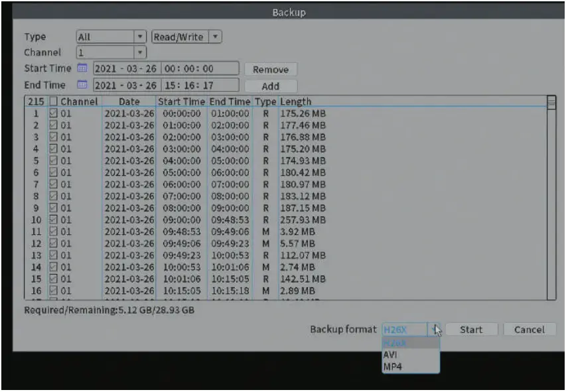The image size is (566, 392).
Task: Select the row with 142.51 MB
Action: pos(285,279)
